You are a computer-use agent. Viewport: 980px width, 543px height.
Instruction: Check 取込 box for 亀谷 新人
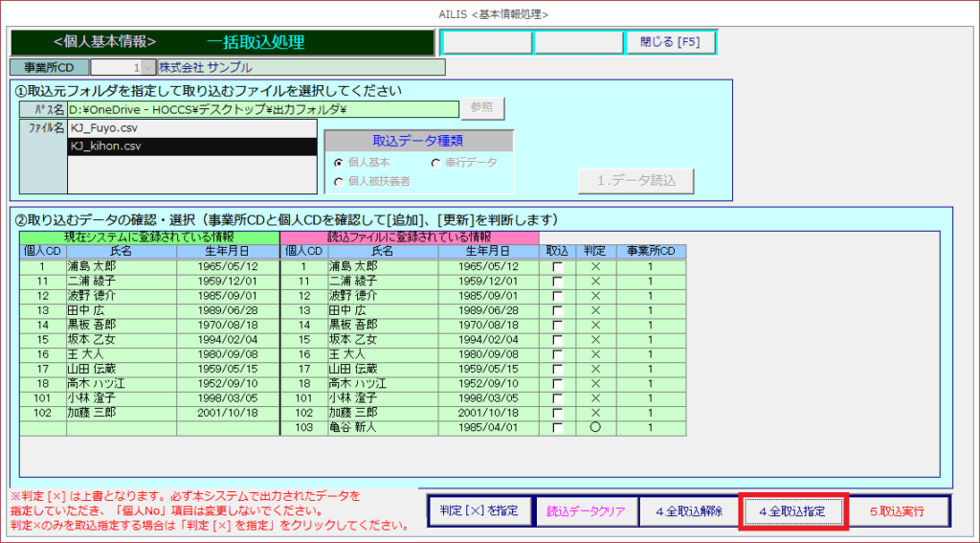point(557,428)
